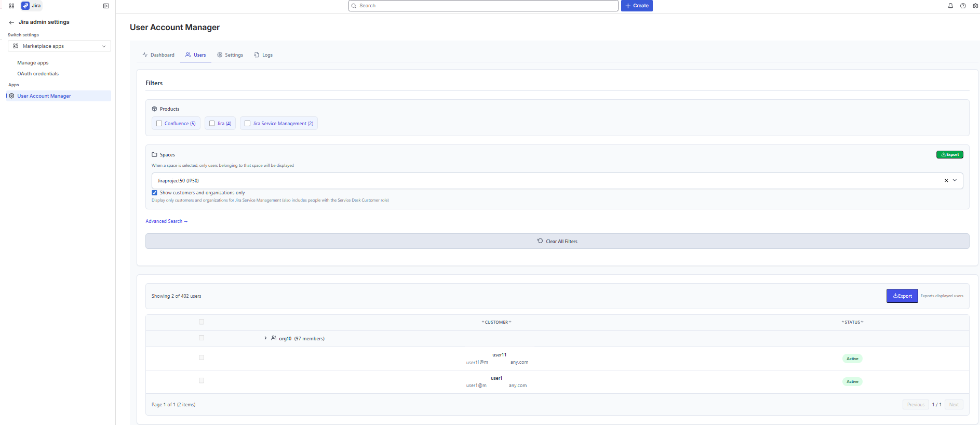Collapse the sidebar with the panel icon
Viewport: 980px width, 425px height.
(106, 6)
